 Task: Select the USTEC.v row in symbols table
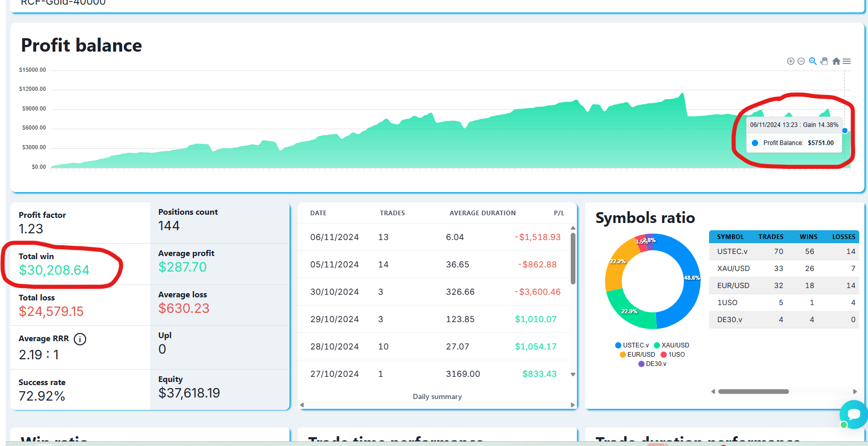pyautogui.click(x=783, y=251)
